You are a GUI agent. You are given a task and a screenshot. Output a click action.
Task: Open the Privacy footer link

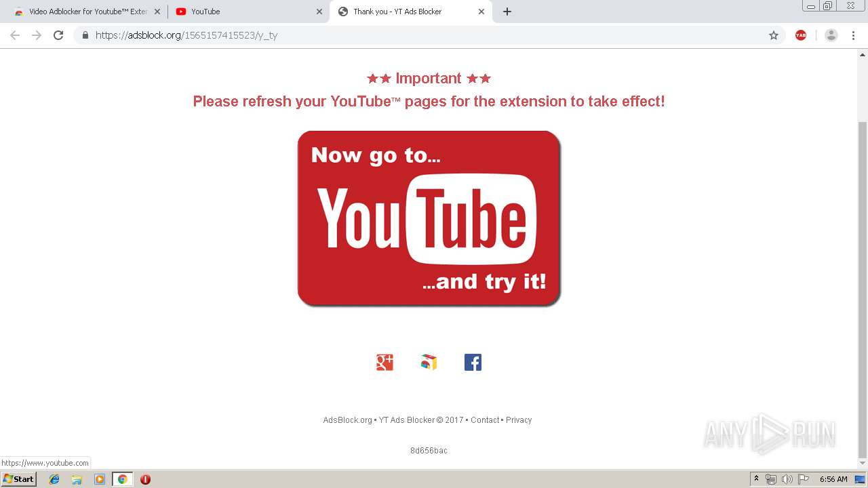[x=519, y=420]
